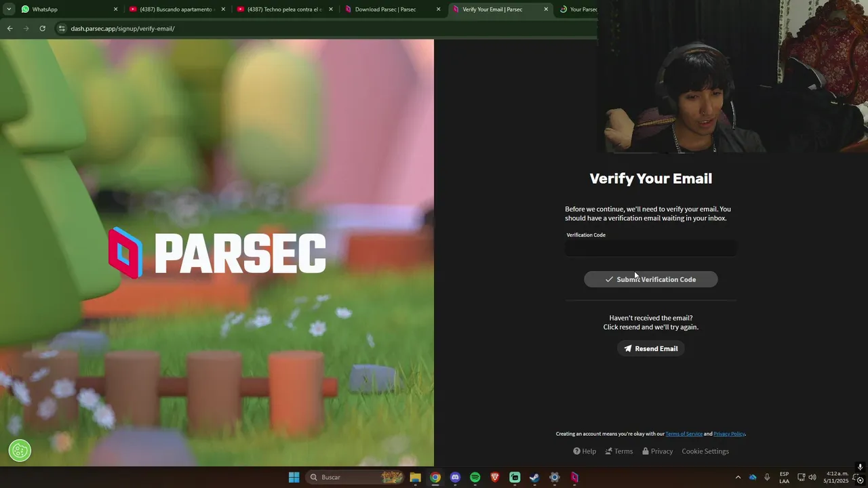Click the Resend Email button
This screenshot has height=488, width=868.
[651, 348]
